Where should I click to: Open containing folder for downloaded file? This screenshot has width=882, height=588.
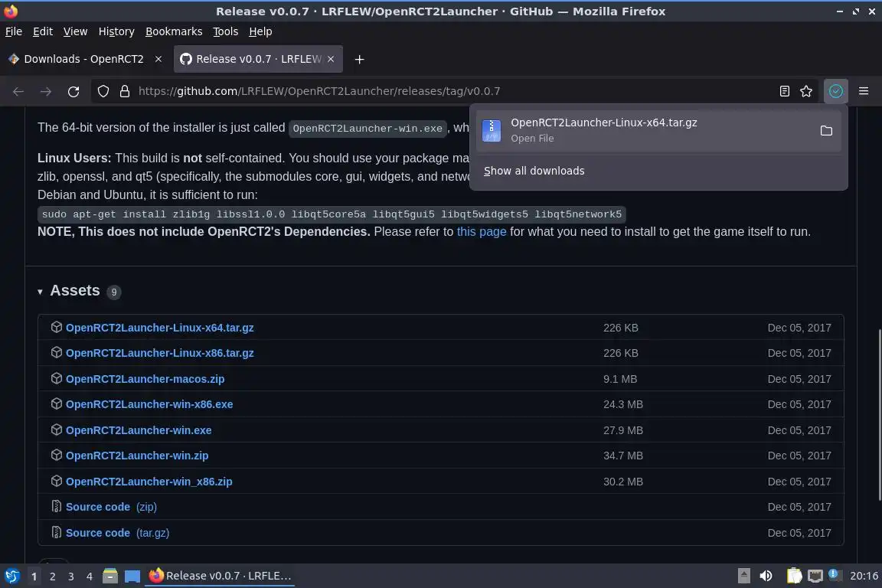(x=826, y=131)
